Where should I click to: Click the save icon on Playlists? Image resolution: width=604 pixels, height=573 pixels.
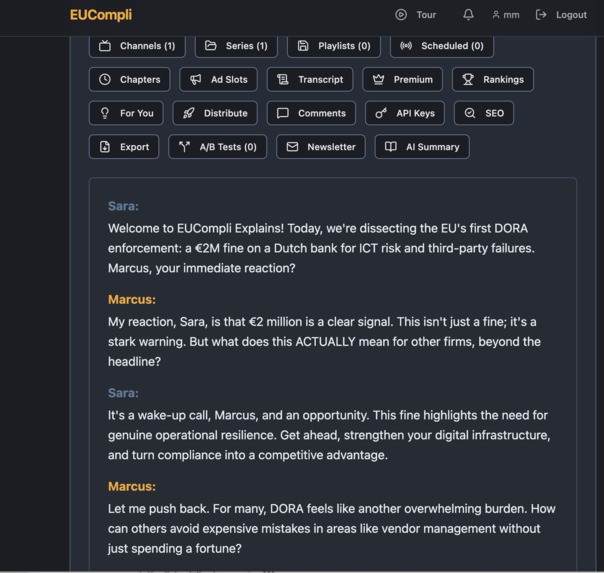click(303, 46)
